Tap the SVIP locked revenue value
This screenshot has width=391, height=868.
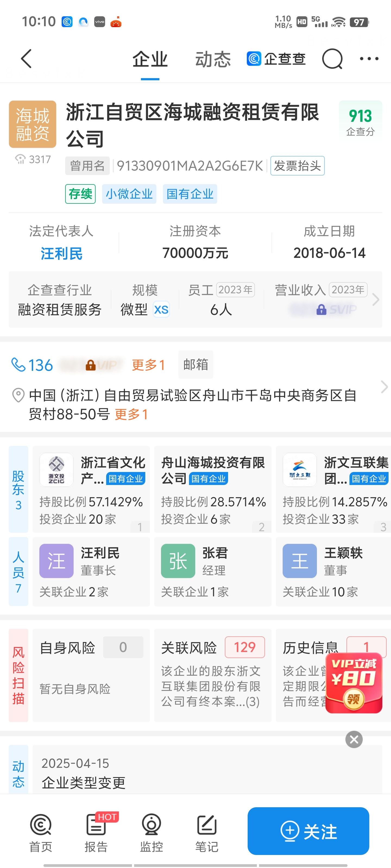click(323, 309)
